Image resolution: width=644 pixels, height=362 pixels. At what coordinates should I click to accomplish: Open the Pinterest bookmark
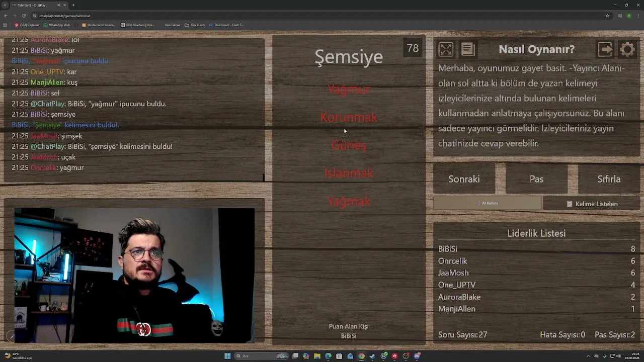(27, 25)
